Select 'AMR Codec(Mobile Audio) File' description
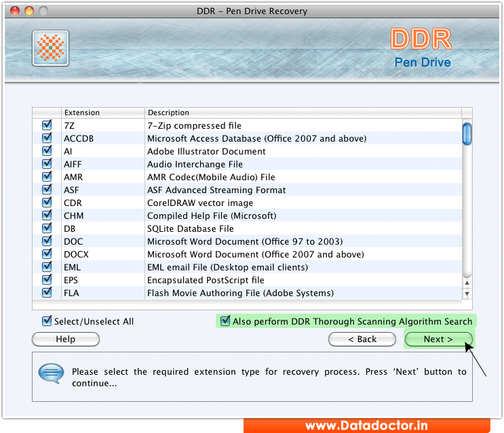504x433 pixels. [x=211, y=177]
